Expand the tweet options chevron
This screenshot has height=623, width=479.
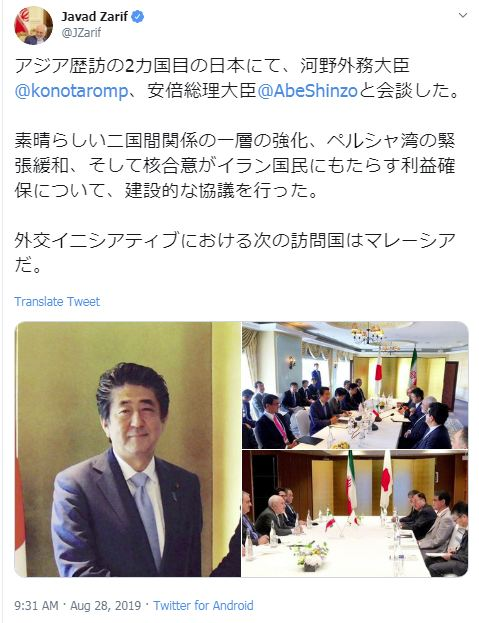coord(463,15)
